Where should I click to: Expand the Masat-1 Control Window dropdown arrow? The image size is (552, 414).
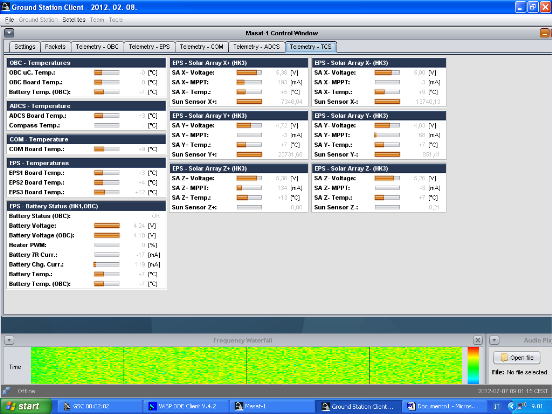point(9,33)
